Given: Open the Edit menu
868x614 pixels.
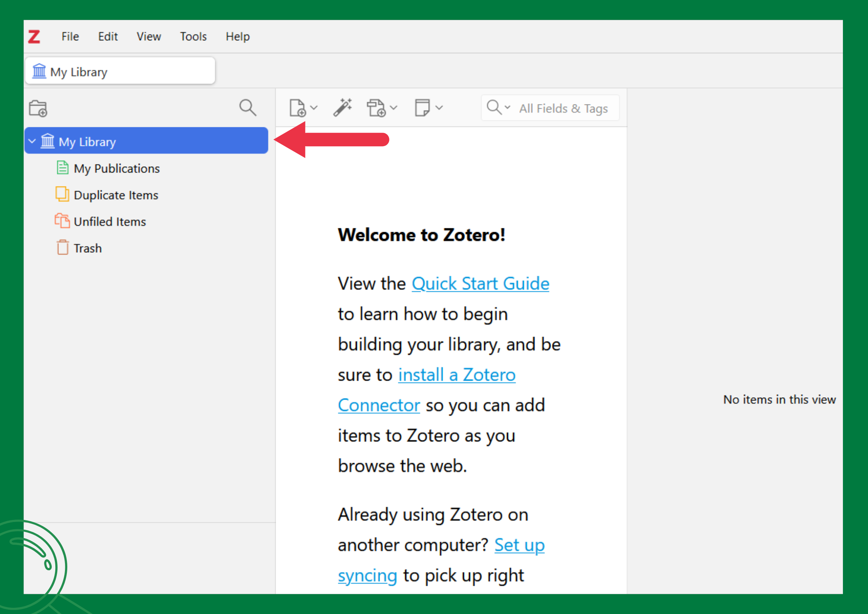Looking at the screenshot, I should (107, 37).
